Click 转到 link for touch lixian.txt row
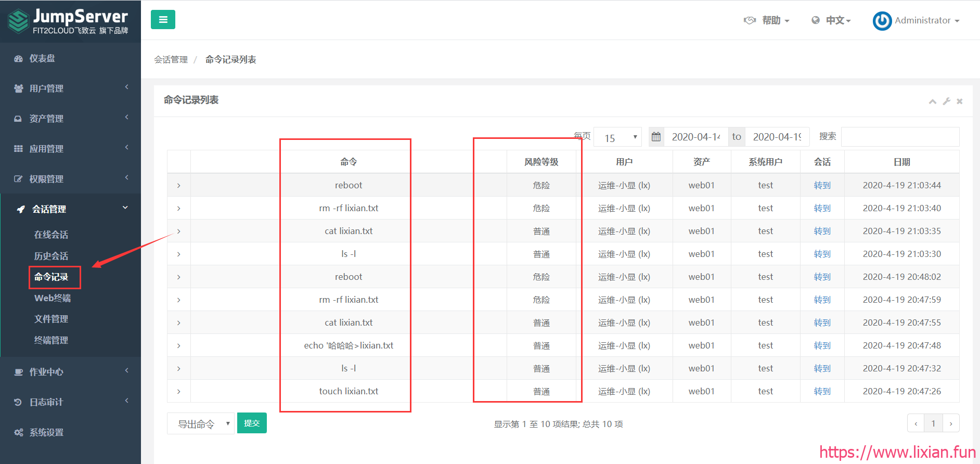 (822, 392)
